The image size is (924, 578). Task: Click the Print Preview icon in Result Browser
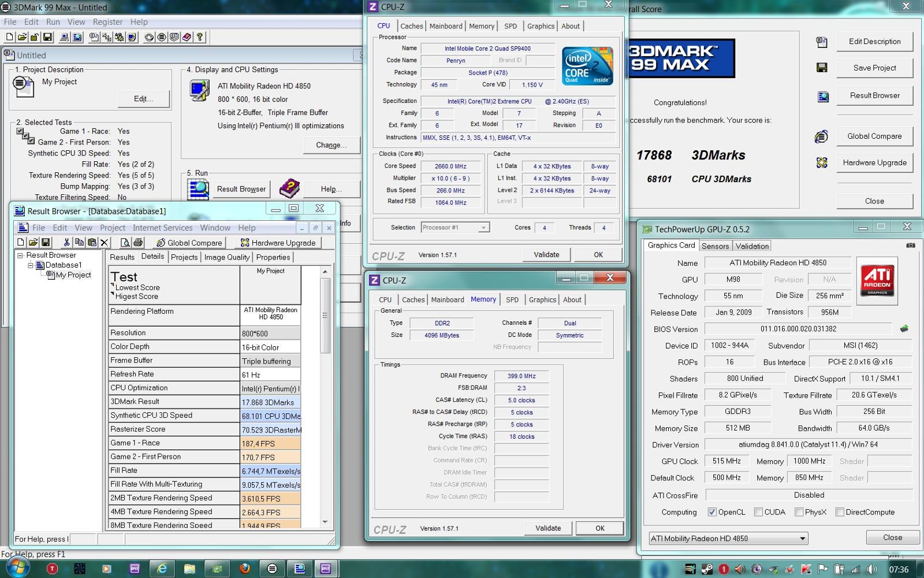click(x=126, y=242)
